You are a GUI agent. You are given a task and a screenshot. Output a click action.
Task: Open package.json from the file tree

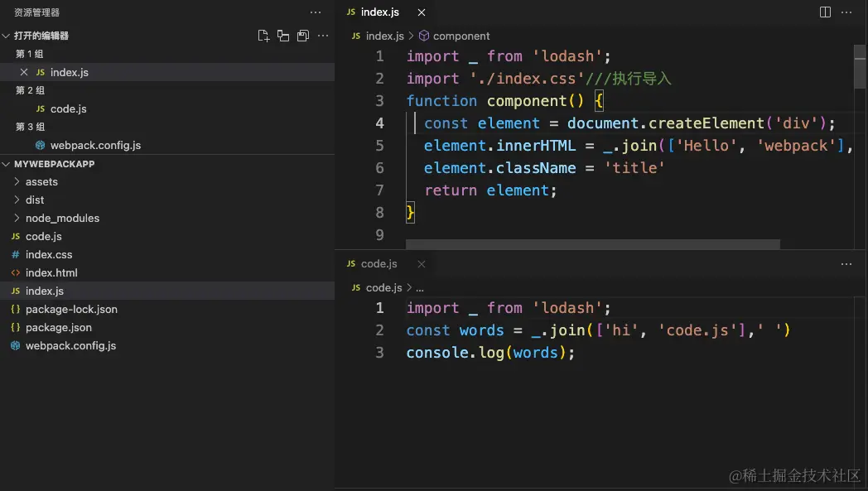tap(59, 328)
